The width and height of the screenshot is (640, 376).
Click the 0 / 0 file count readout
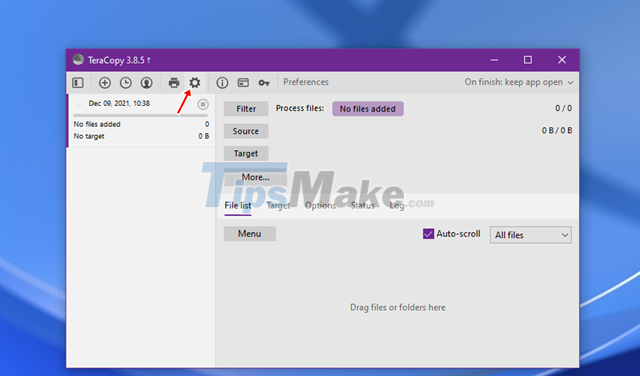pos(563,108)
